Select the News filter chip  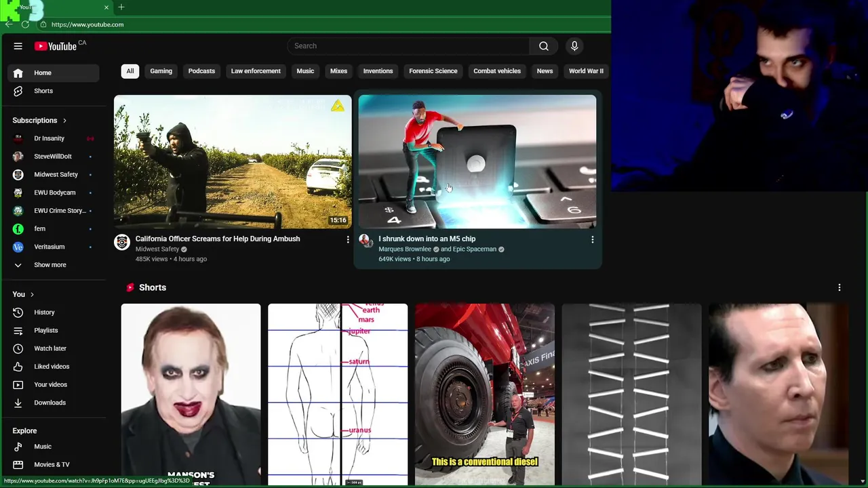[x=545, y=71]
